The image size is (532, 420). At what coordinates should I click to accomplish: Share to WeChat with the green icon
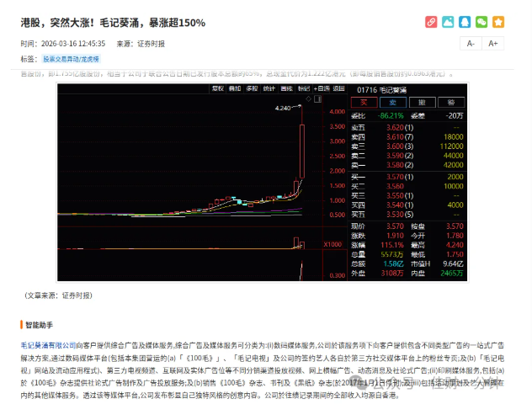tap(481, 22)
